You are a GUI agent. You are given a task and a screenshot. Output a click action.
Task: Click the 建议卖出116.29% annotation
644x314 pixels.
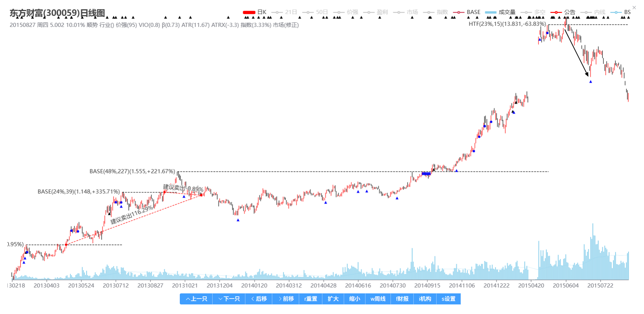click(x=132, y=215)
